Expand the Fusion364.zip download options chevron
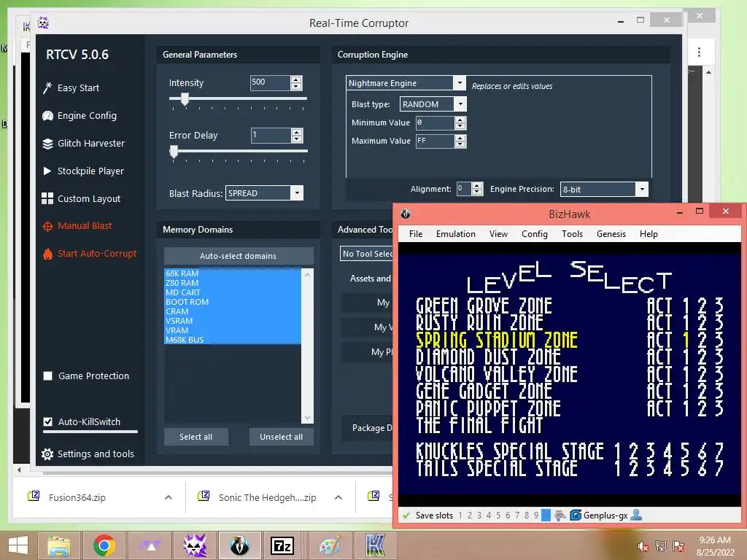747x560 pixels. click(169, 497)
